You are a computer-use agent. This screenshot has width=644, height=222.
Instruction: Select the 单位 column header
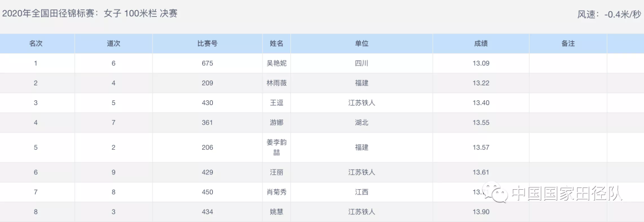(361, 44)
